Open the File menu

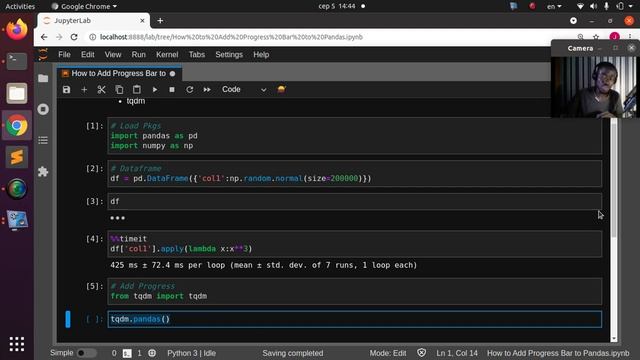(x=64, y=55)
